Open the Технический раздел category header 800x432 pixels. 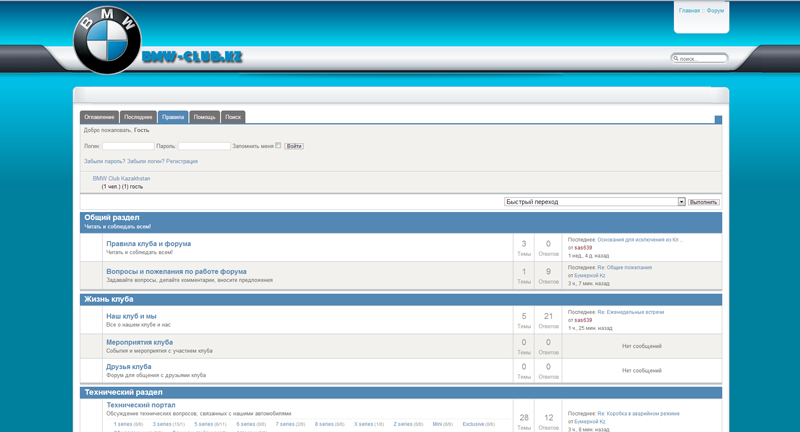click(123, 392)
